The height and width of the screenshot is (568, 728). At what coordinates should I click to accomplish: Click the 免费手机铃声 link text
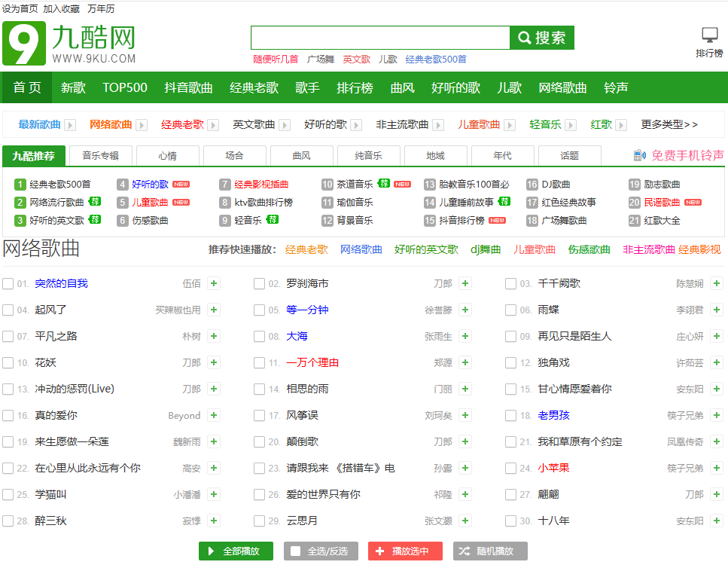pyautogui.click(x=687, y=155)
